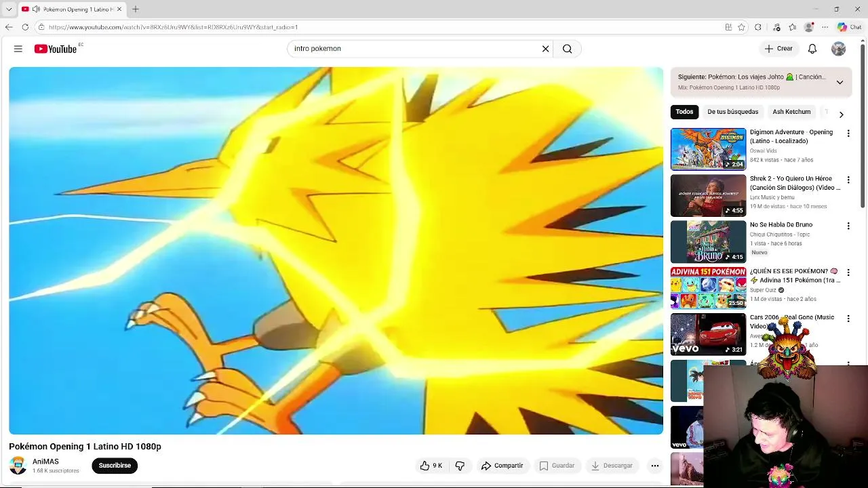Focus the YouTube search field
The height and width of the screenshot is (488, 868).
[x=414, y=49]
